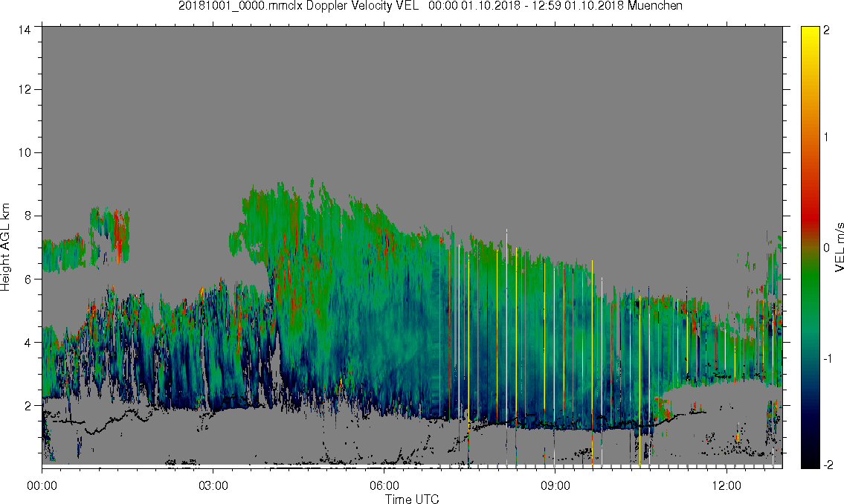844x504 pixels.
Task: Click the '8' height tick label
Action: point(28,216)
